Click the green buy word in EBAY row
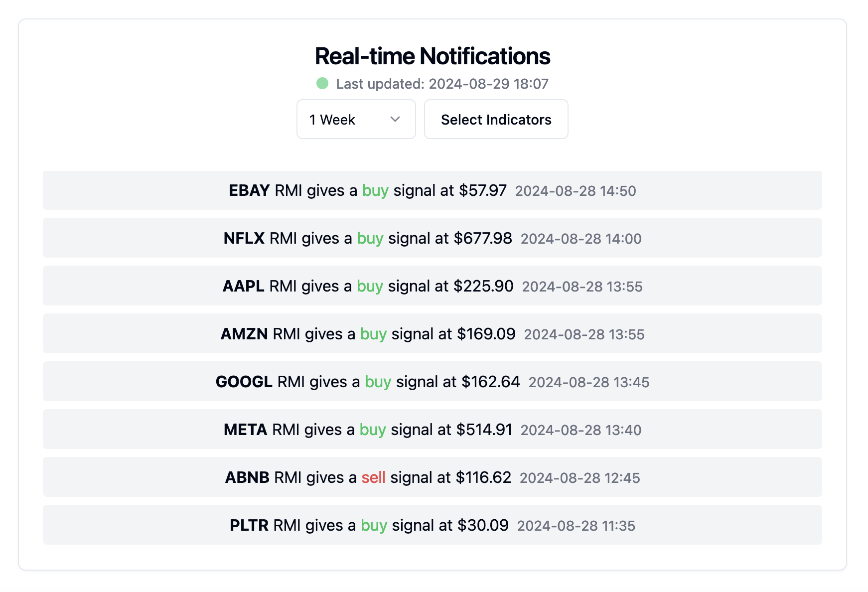Image resolution: width=868 pixels, height=592 pixels. (x=375, y=191)
